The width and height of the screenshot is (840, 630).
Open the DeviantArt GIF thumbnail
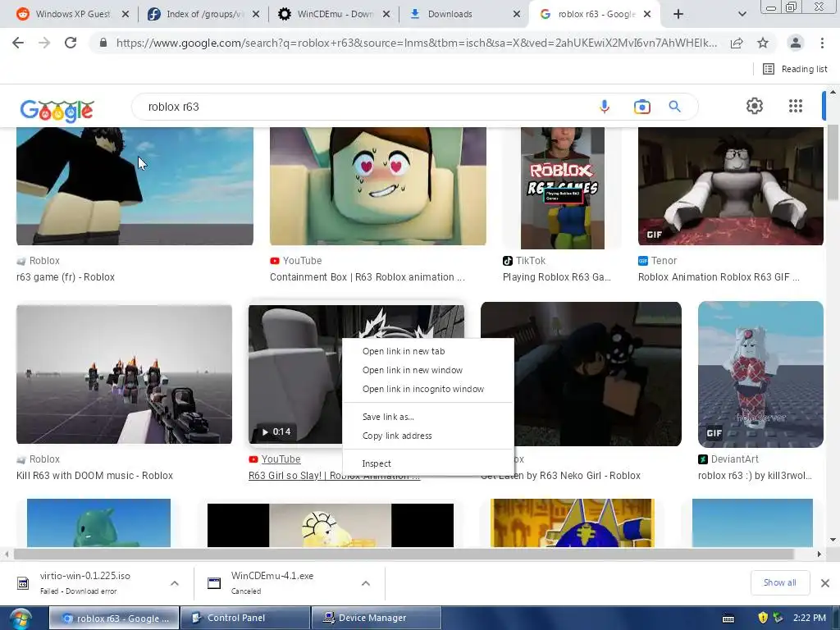click(760, 374)
